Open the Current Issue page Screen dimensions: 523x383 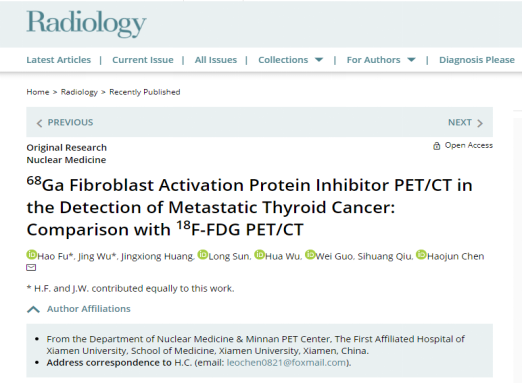[143, 60]
